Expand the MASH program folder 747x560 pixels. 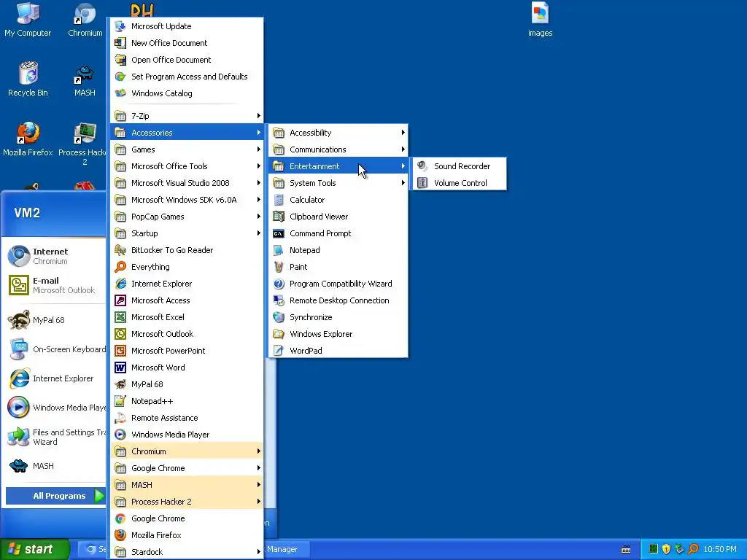click(187, 485)
